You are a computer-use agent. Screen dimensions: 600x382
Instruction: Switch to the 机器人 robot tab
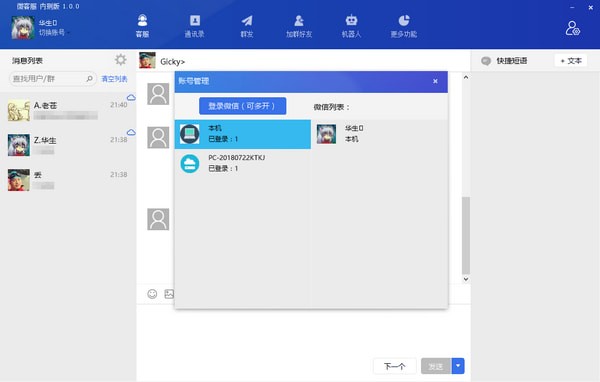(351, 26)
